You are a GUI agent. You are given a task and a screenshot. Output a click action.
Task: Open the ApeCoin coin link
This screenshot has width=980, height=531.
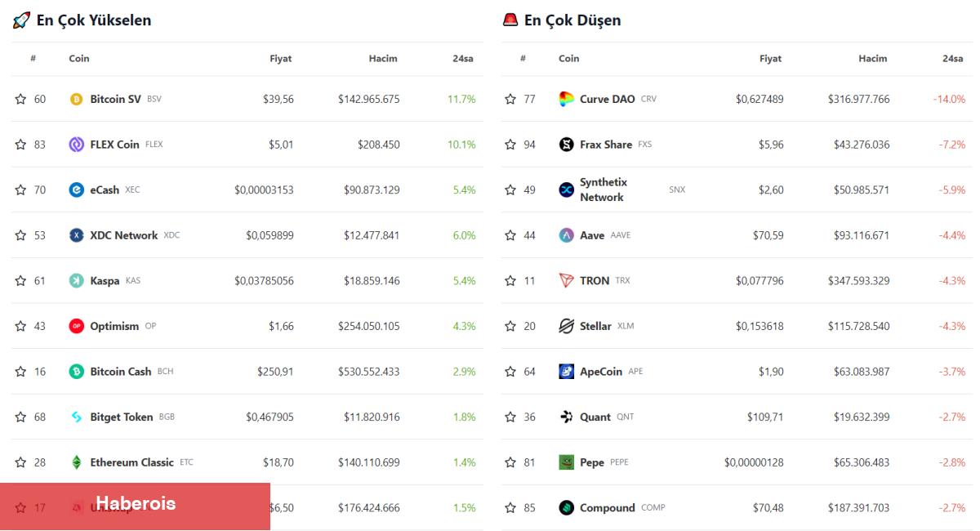point(601,372)
